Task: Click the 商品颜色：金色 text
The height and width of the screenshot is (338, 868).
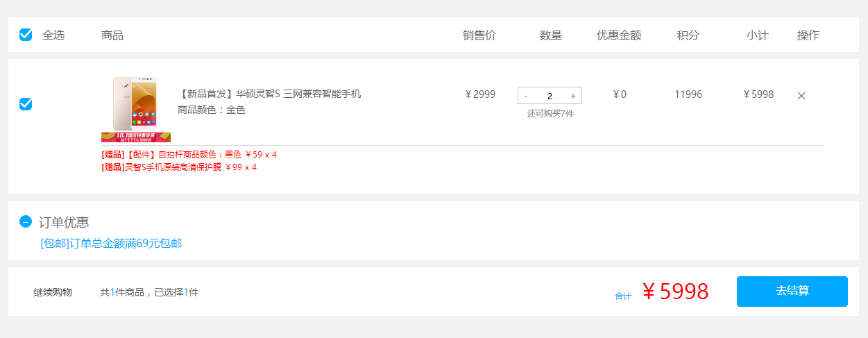Action: 212,110
